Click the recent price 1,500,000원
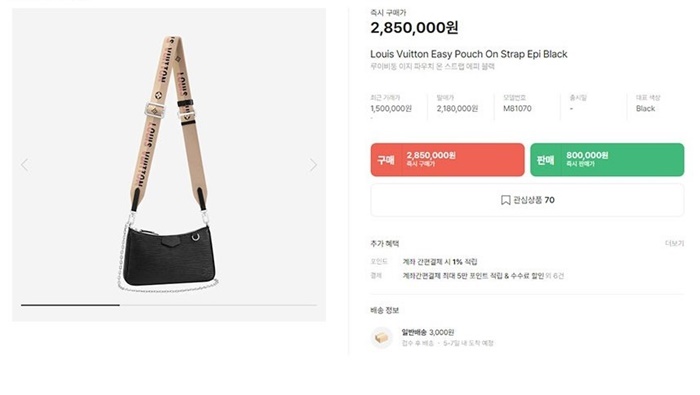 (x=391, y=108)
